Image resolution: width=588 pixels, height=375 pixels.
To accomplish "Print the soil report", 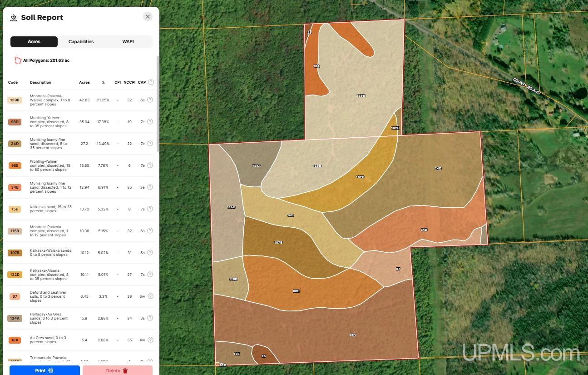I will click(x=44, y=370).
